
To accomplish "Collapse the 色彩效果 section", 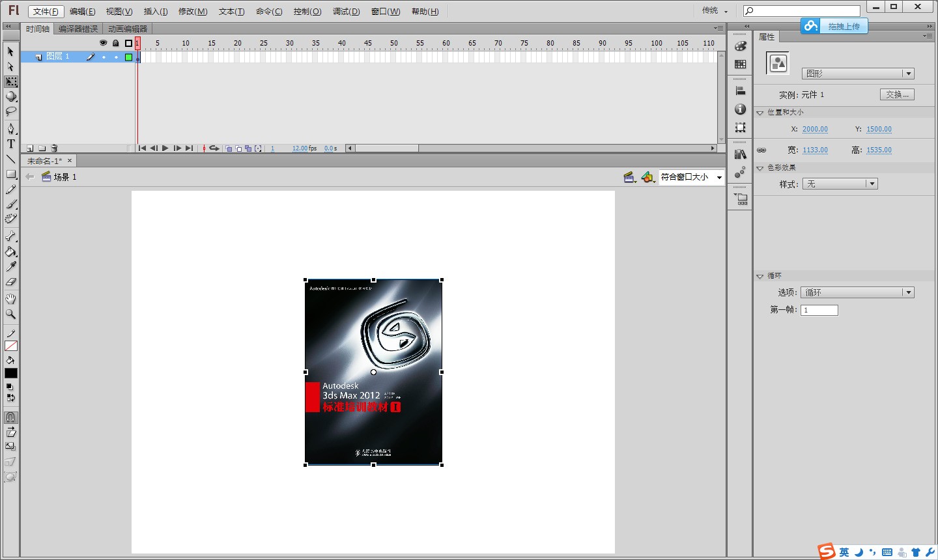I will tap(760, 168).
